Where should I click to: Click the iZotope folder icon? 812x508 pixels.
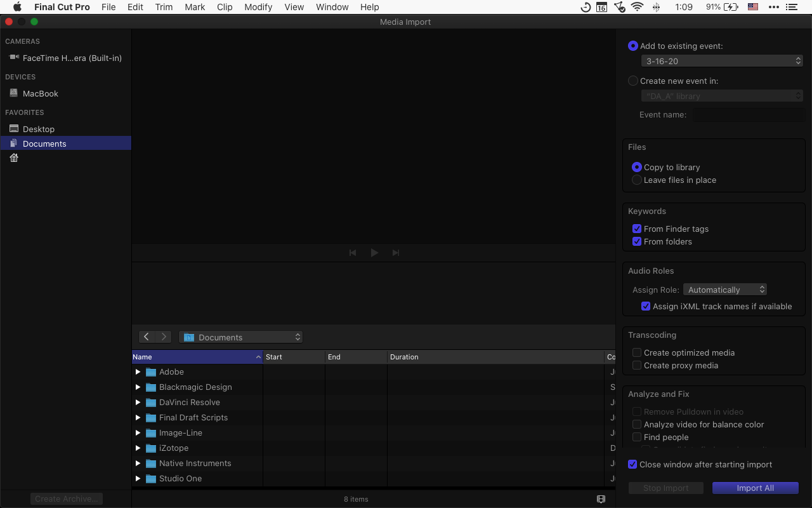point(151,448)
